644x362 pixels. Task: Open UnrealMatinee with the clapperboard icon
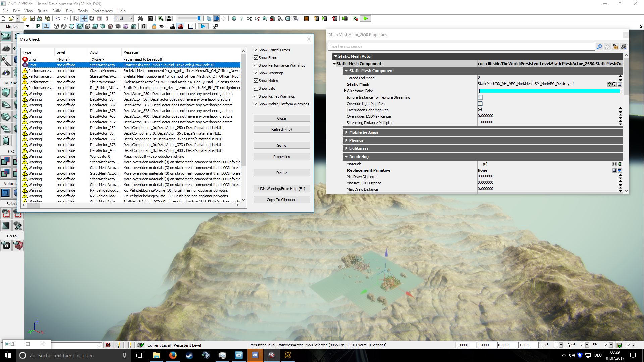[169, 19]
